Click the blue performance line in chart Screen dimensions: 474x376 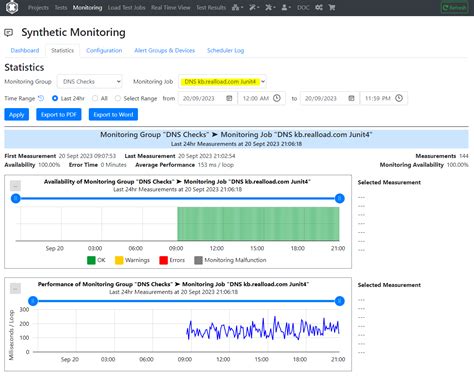coord(263,329)
